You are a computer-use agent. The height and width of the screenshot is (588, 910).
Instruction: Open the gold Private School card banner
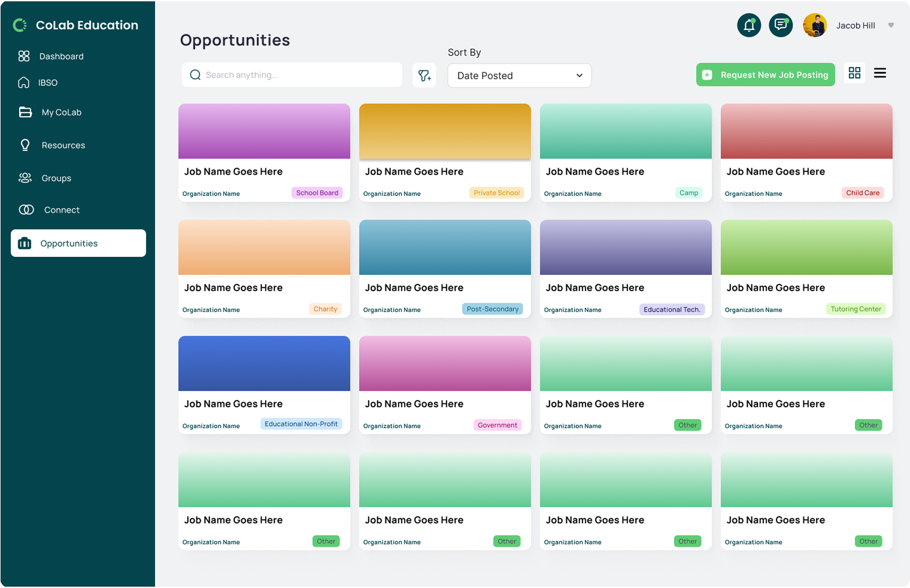445,131
